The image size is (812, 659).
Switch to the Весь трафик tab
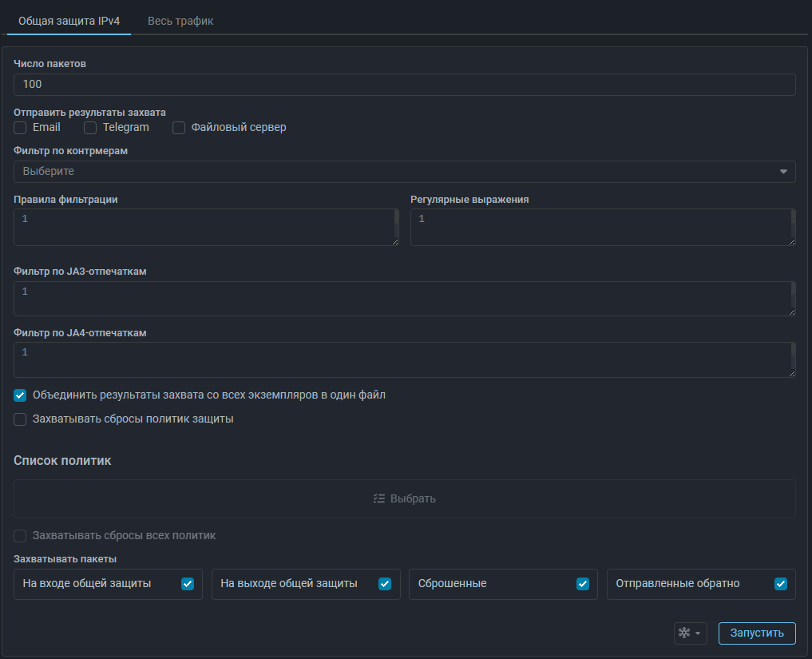click(180, 21)
